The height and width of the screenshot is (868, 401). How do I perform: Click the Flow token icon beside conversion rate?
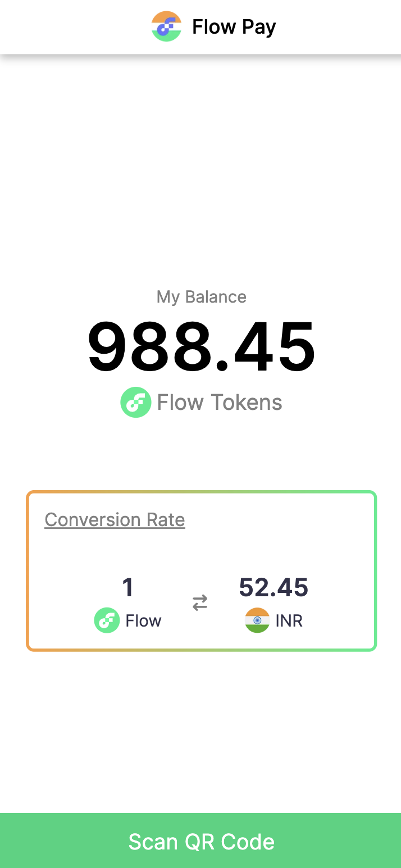107,620
